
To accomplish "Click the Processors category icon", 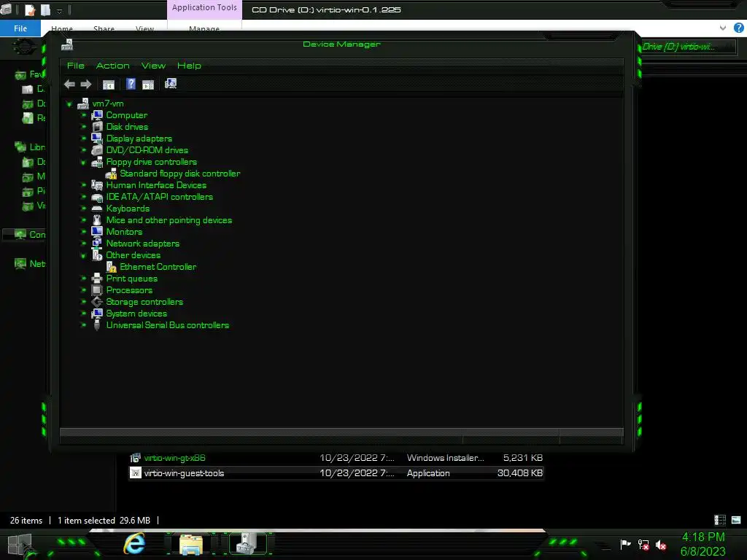I will (x=97, y=290).
